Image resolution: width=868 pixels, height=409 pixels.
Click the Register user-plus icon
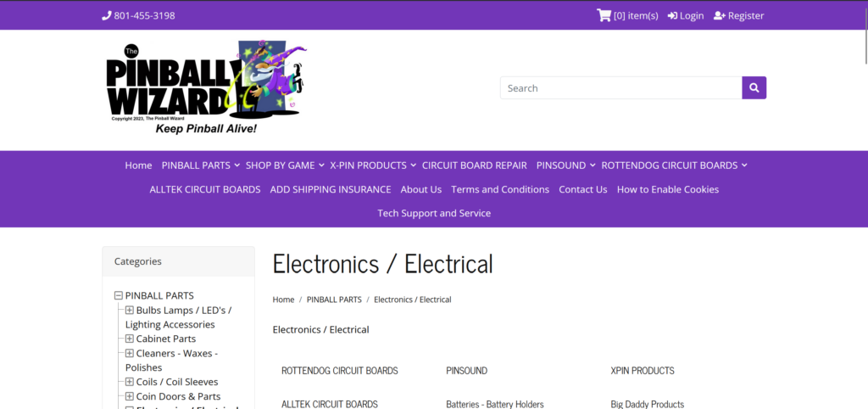pyautogui.click(x=720, y=15)
